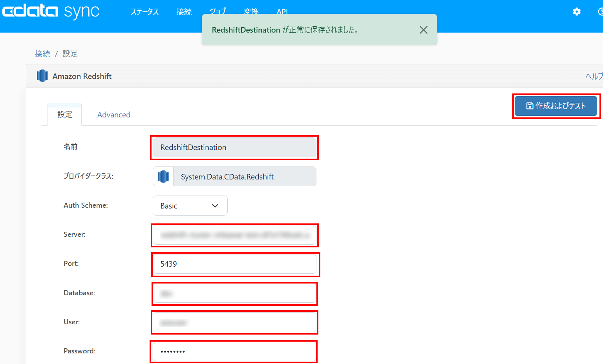603x364 pixels.
Task: Click the Port field showing 5439
Action: coord(234,264)
